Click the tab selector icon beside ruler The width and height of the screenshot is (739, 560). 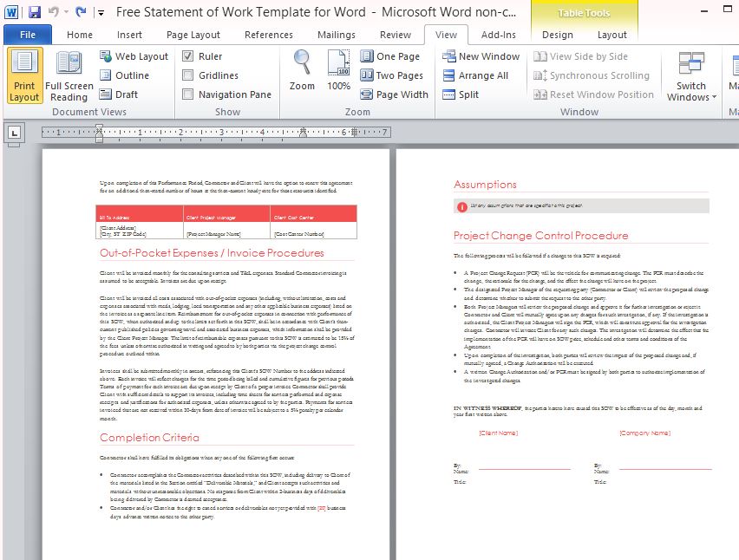click(14, 133)
